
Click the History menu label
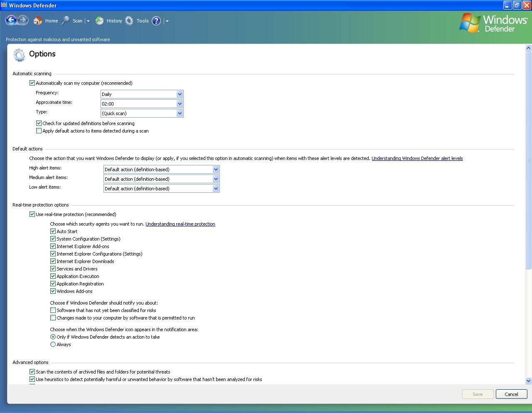pyautogui.click(x=114, y=21)
